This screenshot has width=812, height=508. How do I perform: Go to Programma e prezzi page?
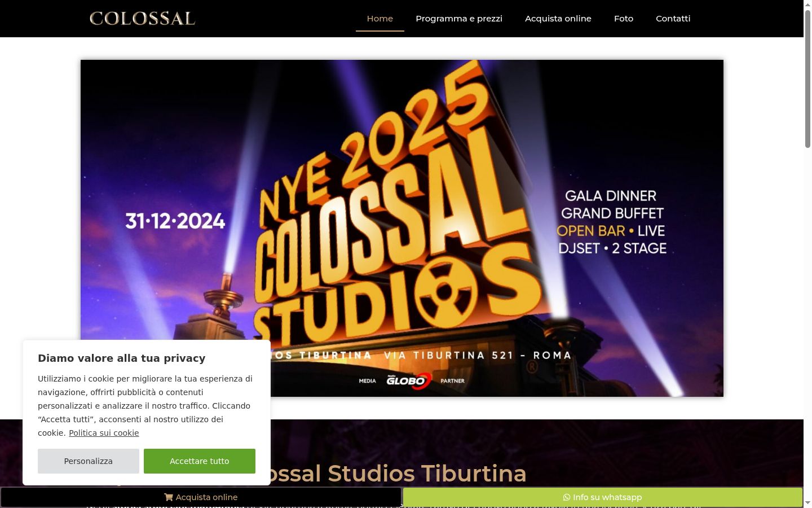459,19
